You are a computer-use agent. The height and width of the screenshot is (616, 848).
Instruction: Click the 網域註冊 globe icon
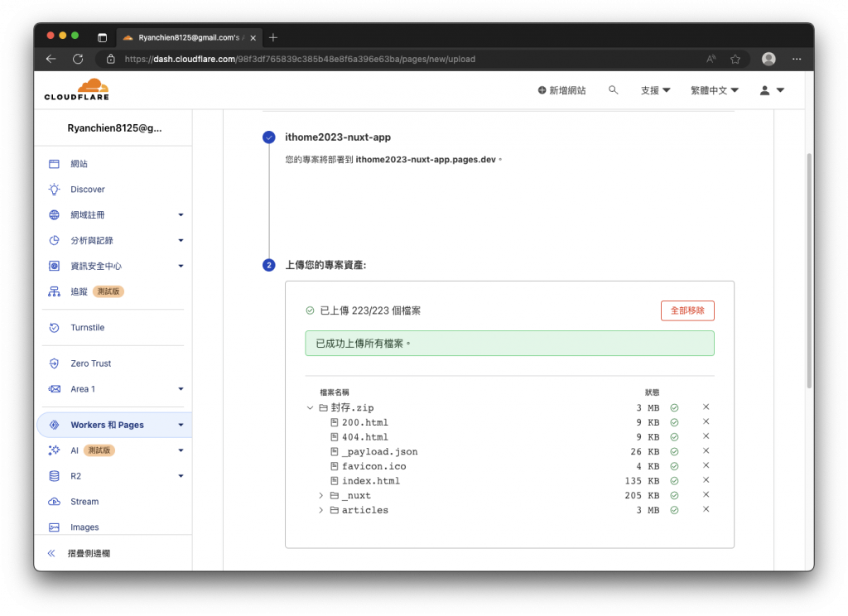tap(54, 214)
